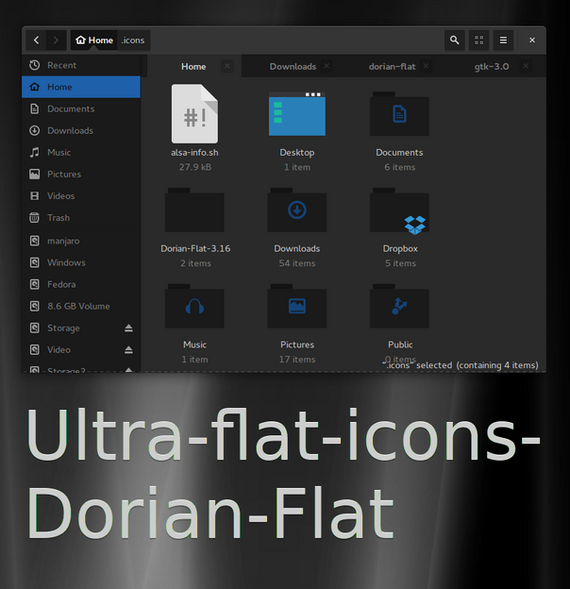The height and width of the screenshot is (589, 570).
Task: Close the Downloads tab
Action: point(327,66)
